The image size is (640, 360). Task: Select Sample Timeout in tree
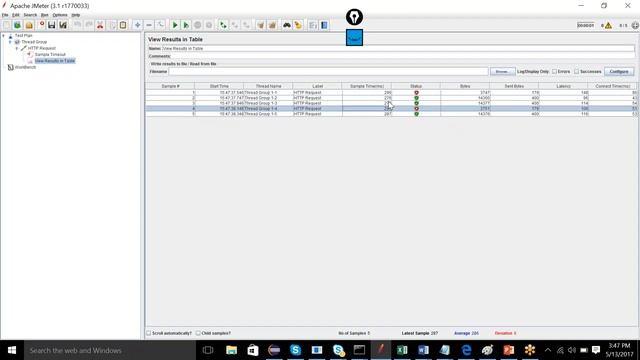50,54
